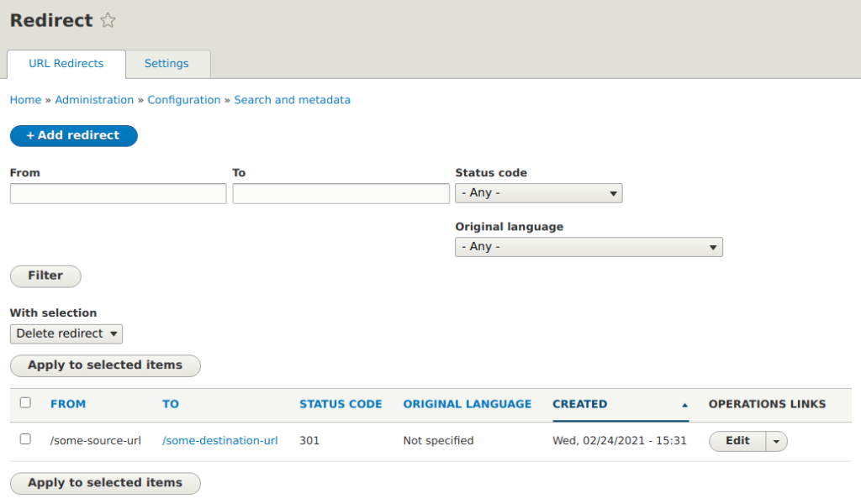
Task: Open the Settings tab
Action: pyautogui.click(x=166, y=64)
